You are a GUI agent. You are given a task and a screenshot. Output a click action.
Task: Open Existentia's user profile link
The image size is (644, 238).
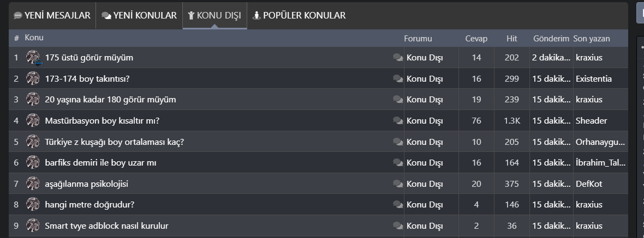pyautogui.click(x=593, y=79)
